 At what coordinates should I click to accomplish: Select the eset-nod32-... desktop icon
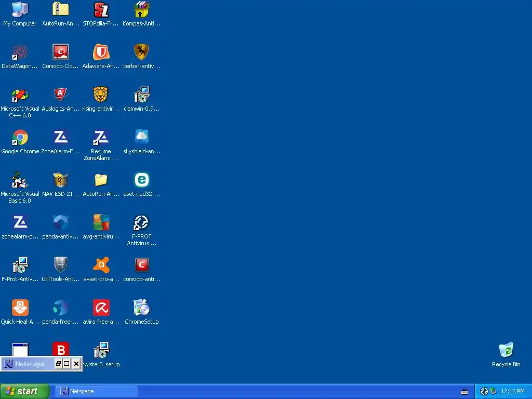pos(141,180)
